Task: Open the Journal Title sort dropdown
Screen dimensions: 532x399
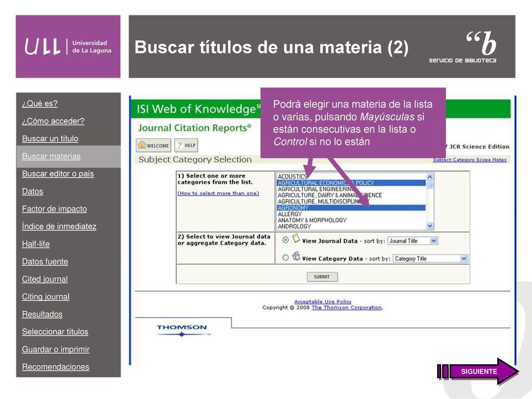Action: 413,241
